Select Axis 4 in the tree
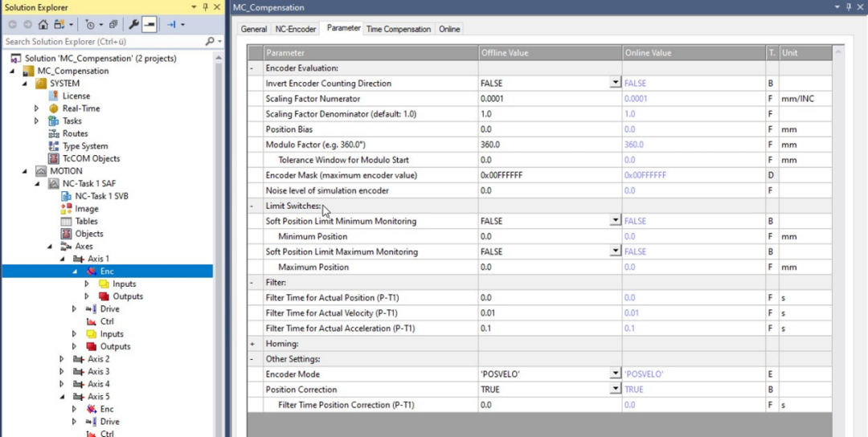Image resolution: width=868 pixels, height=437 pixels. [x=99, y=384]
